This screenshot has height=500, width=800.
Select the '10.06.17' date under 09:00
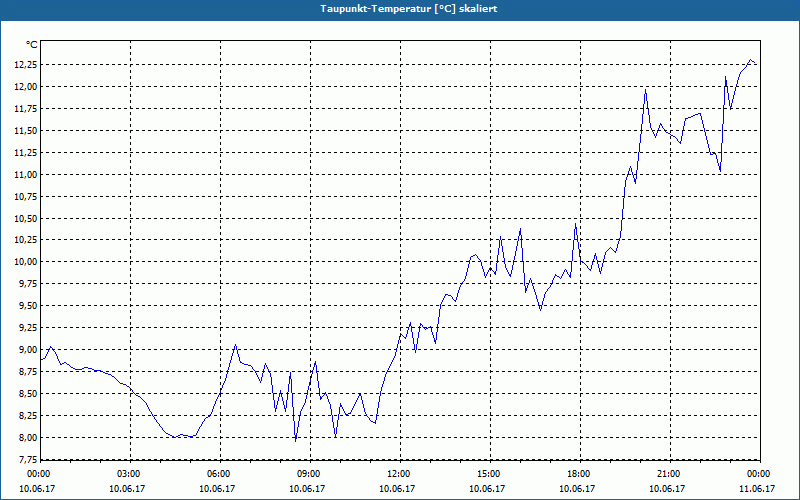coord(307,488)
